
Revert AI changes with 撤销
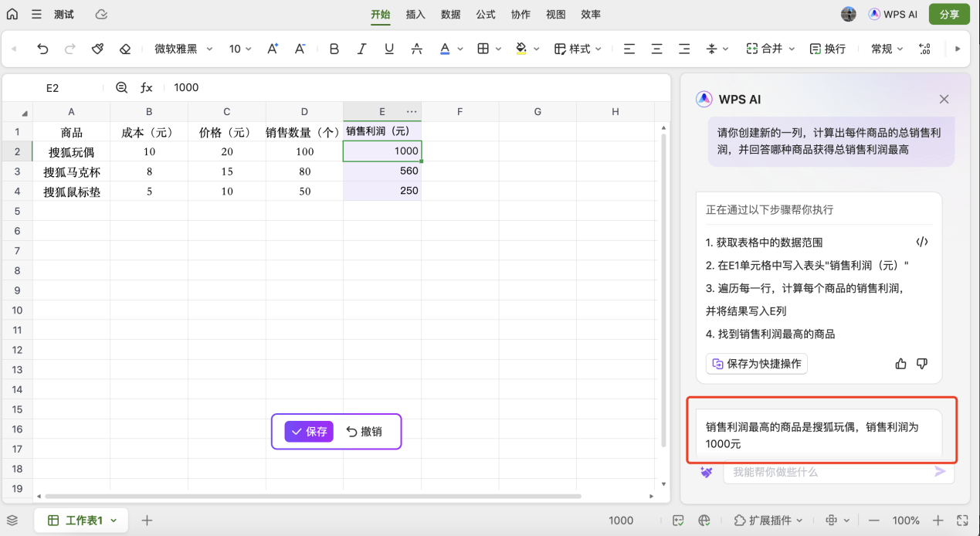[364, 432]
